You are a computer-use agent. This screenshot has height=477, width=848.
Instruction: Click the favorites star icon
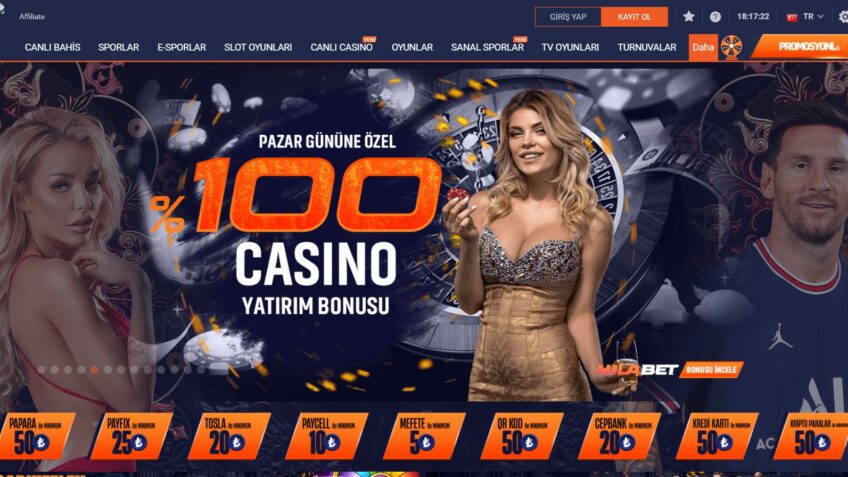coord(688,17)
